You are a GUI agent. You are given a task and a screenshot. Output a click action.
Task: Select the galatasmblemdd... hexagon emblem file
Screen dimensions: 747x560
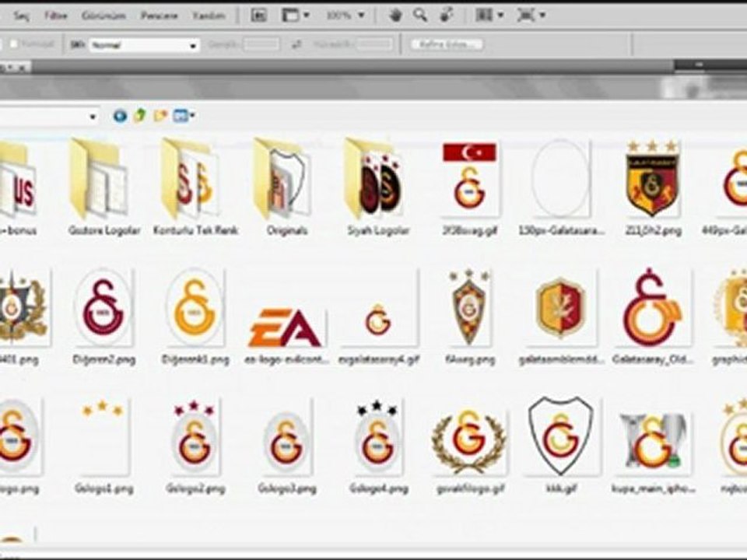tap(560, 308)
